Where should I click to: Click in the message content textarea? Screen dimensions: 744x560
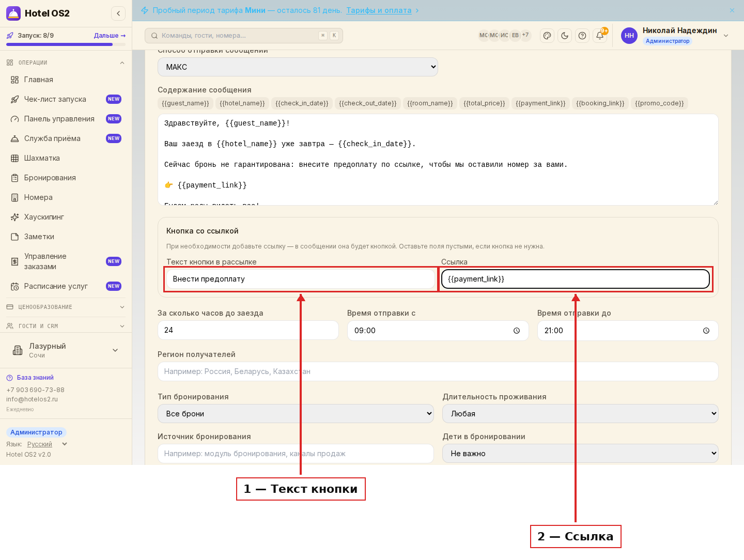(438, 160)
